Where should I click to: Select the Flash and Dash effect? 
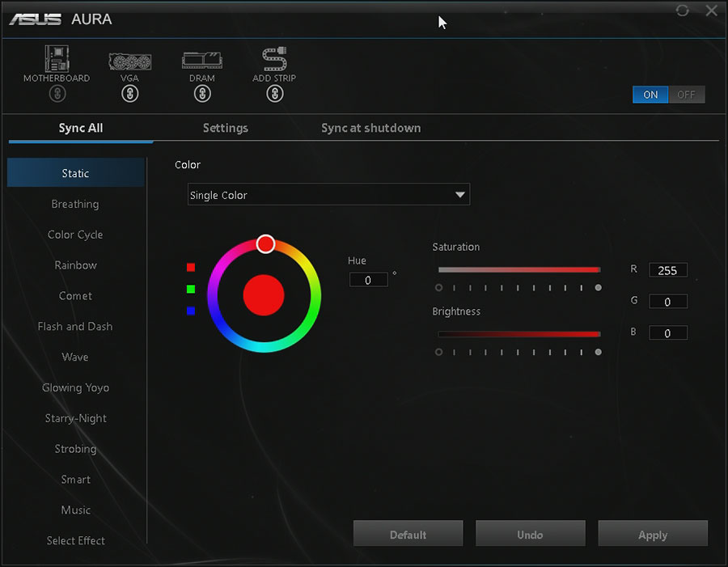click(76, 327)
